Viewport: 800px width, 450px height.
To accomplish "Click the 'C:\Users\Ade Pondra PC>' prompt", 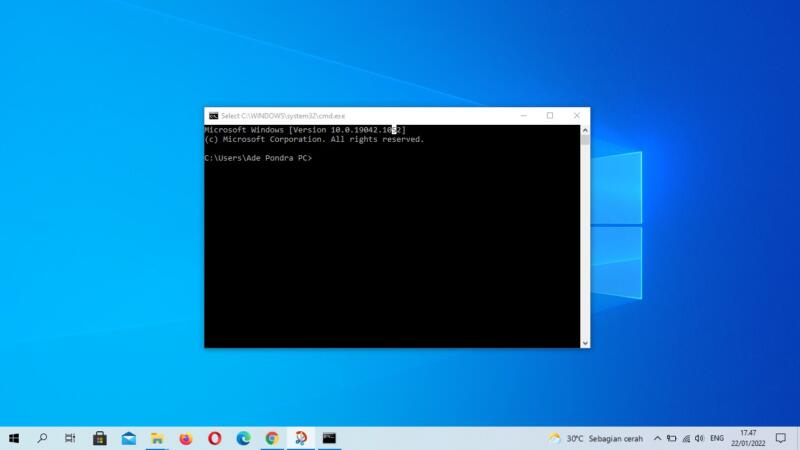I will coord(258,158).
